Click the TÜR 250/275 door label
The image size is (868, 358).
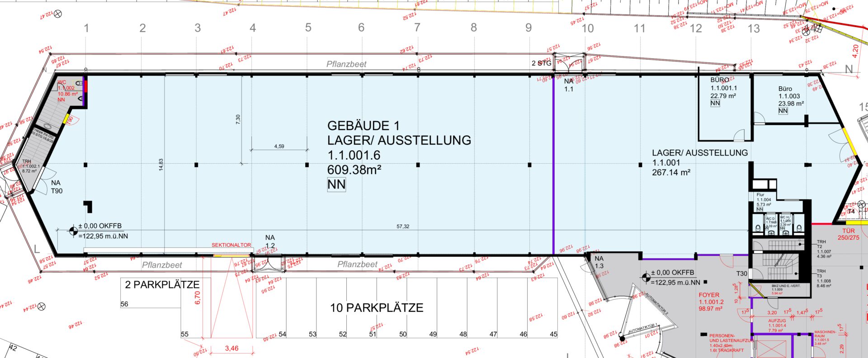(848, 234)
